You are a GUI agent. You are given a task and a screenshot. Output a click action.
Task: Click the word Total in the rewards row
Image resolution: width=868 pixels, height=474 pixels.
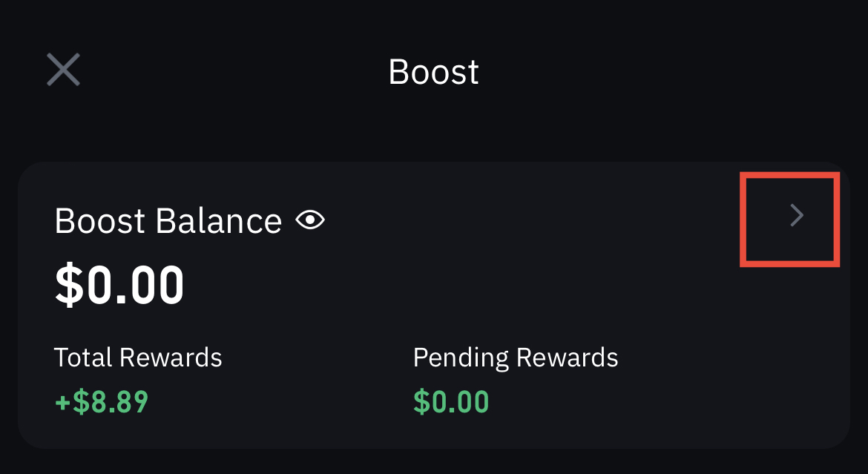pos(82,358)
